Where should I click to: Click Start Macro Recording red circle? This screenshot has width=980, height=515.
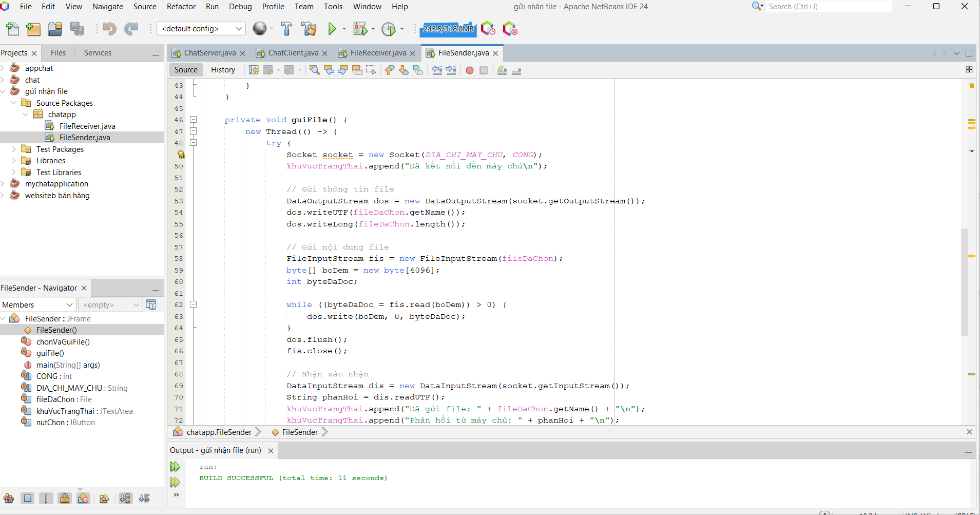point(469,70)
